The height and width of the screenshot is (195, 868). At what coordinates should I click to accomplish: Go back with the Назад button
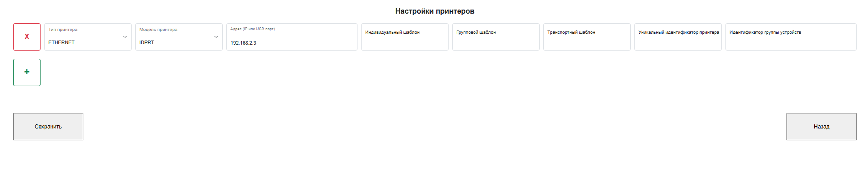pyautogui.click(x=821, y=127)
